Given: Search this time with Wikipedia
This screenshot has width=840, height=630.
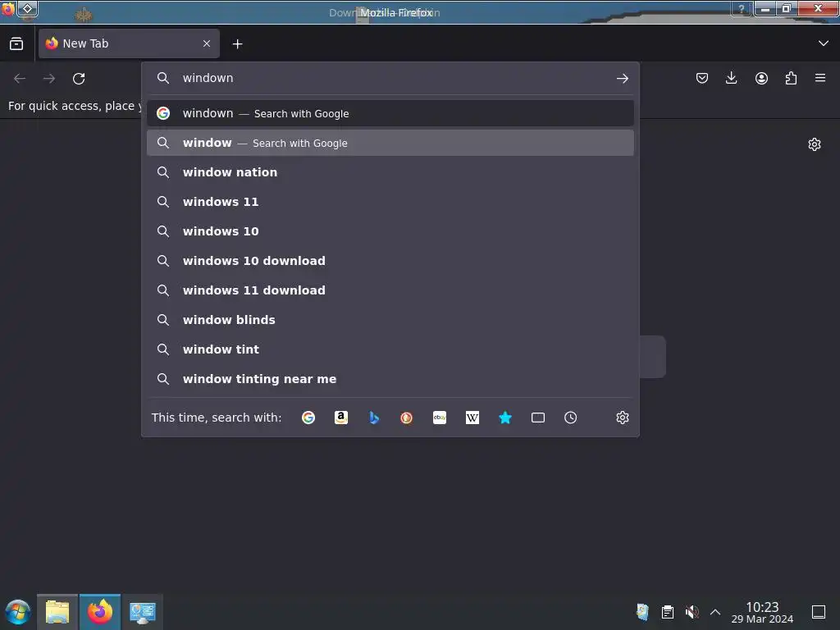Looking at the screenshot, I should (472, 418).
